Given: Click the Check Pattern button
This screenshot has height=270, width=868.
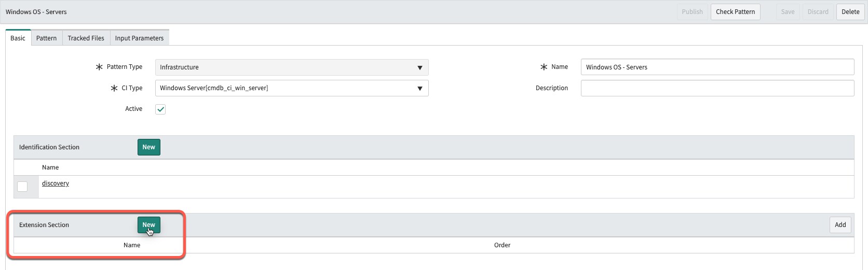Looking at the screenshot, I should coord(735,11).
